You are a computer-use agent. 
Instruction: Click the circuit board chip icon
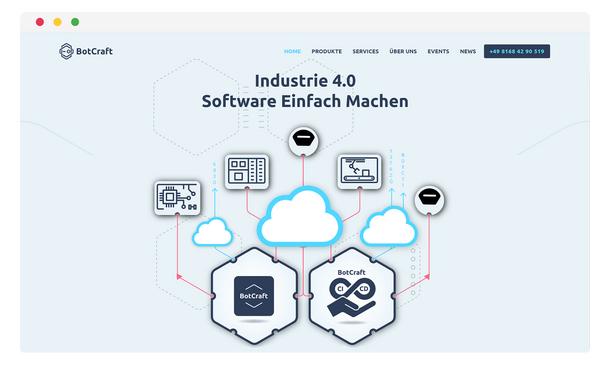177,198
